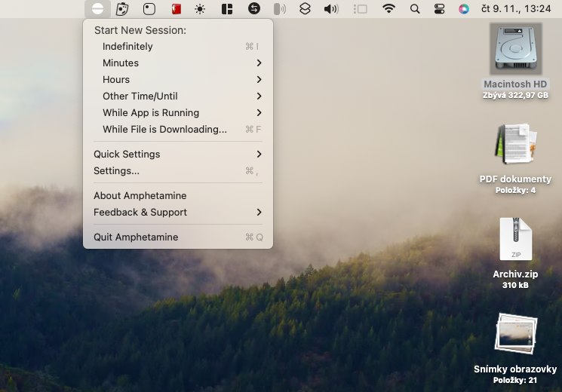Click the rounded square icon with a dot
The image size is (562, 392).
tap(149, 8)
